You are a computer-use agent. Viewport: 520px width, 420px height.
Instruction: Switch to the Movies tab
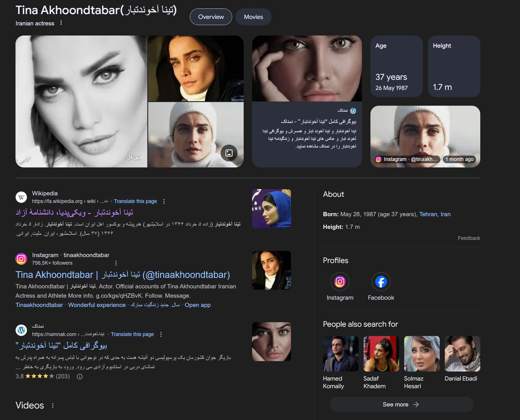tap(253, 17)
